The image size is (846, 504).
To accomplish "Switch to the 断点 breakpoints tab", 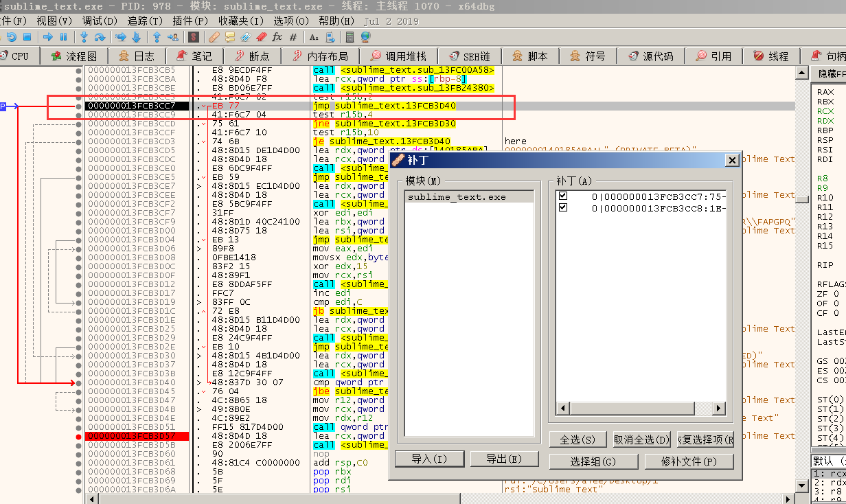I will point(251,56).
